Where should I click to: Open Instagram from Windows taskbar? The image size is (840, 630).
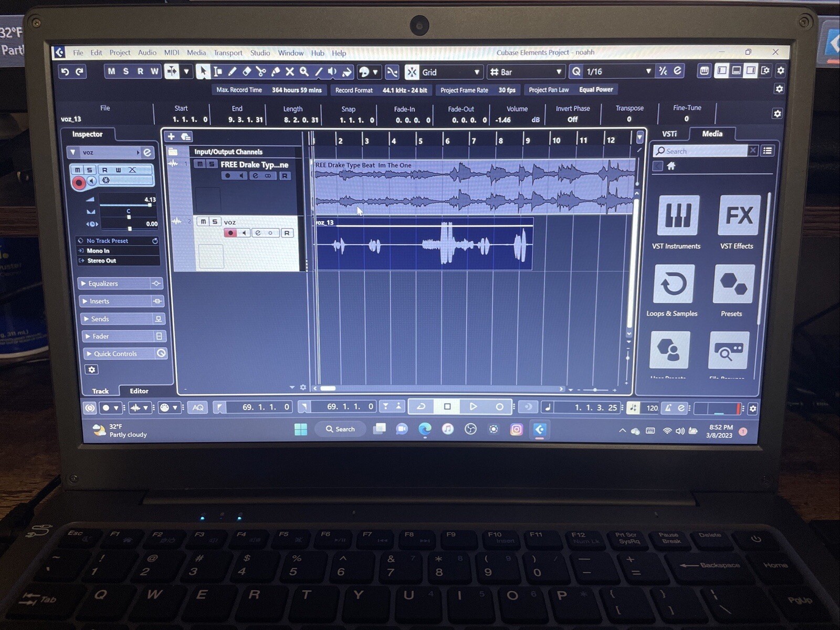[517, 429]
